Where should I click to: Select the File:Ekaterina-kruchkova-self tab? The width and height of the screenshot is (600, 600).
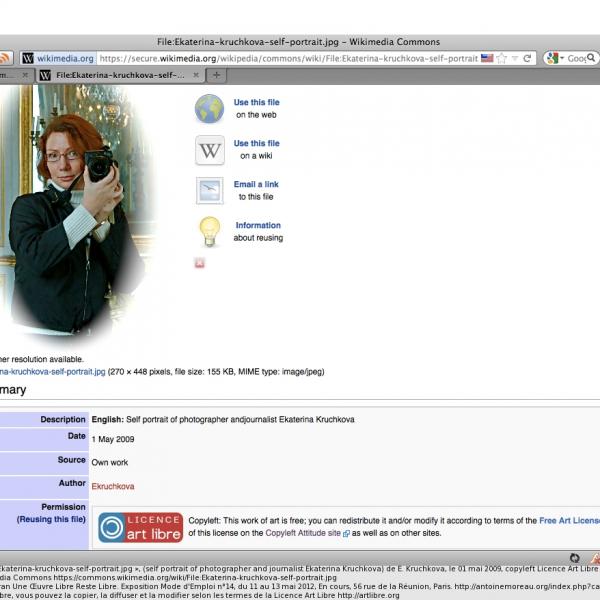click(x=121, y=75)
